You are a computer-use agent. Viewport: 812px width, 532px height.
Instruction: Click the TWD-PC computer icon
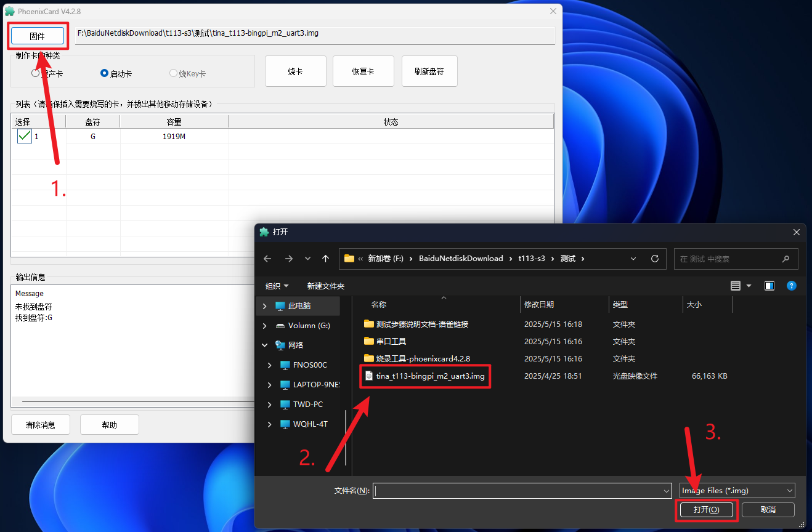click(285, 405)
